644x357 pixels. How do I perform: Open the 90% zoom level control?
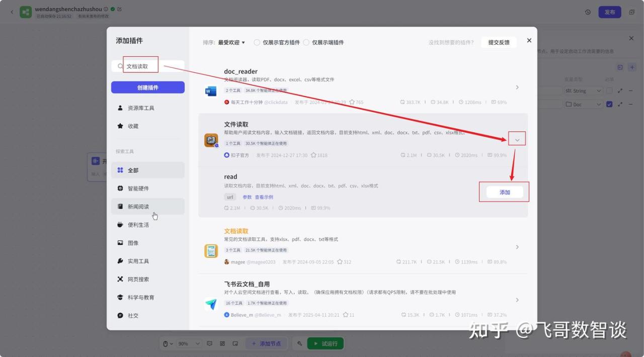[x=187, y=344]
